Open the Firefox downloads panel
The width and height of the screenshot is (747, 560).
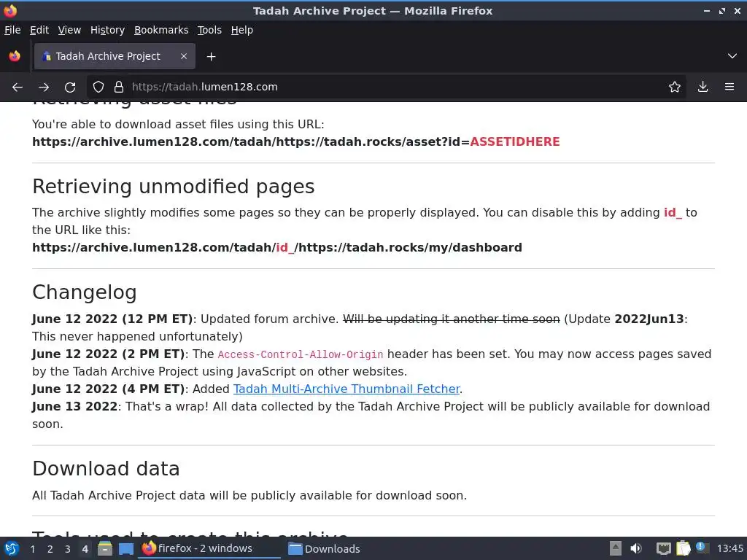point(703,87)
